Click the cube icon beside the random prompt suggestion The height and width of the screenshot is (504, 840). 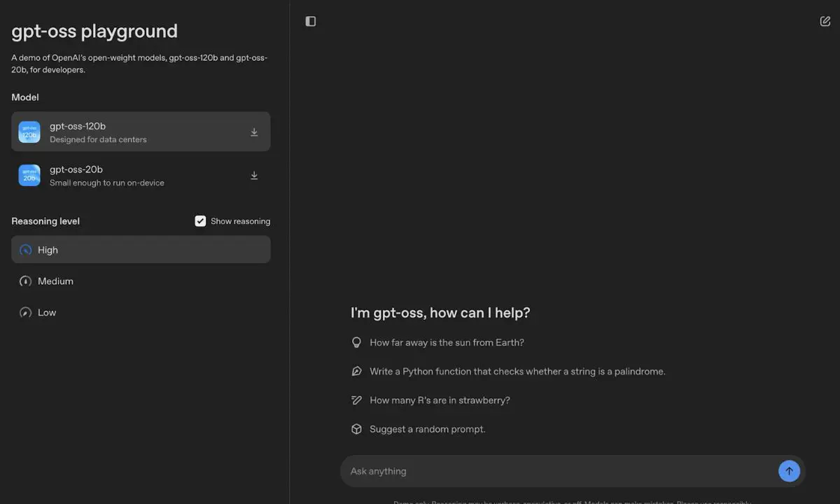[356, 429]
